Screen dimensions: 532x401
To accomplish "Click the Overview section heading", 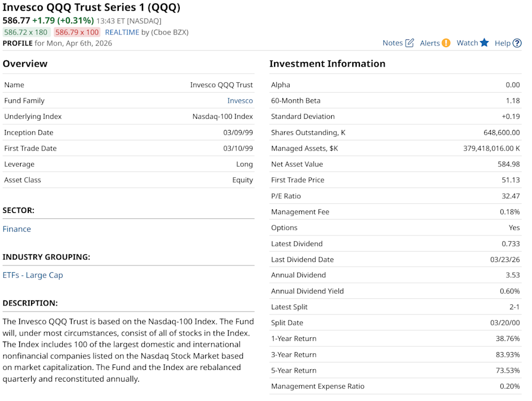I will 25,63.
